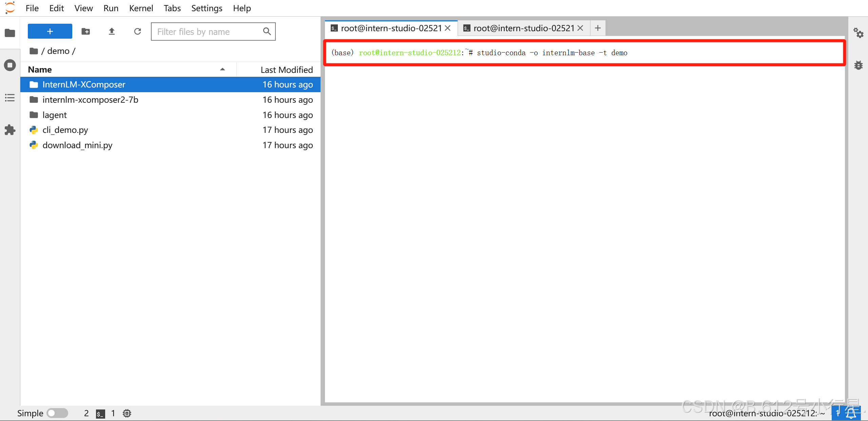Open the File Browser sidebar tab

click(10, 33)
